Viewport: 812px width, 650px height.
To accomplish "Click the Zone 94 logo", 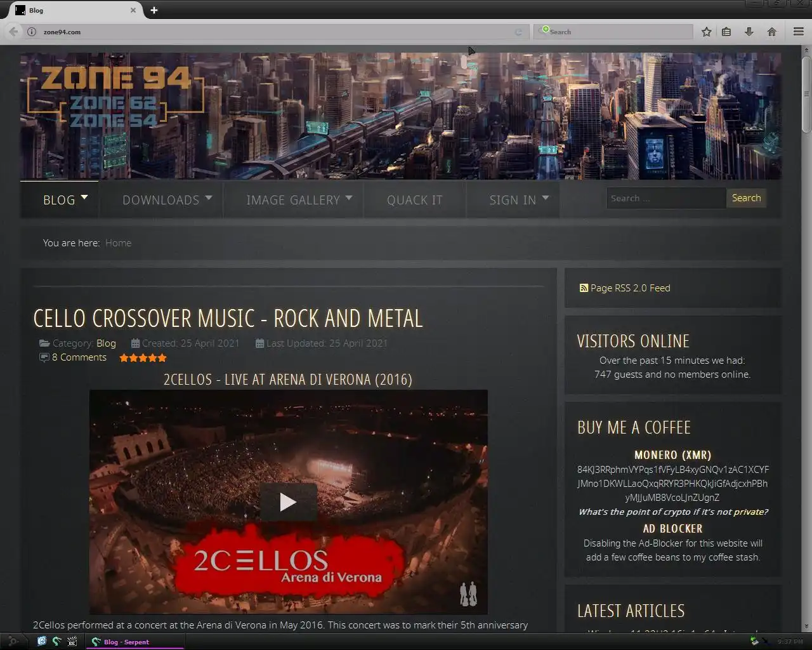I will pos(115,95).
